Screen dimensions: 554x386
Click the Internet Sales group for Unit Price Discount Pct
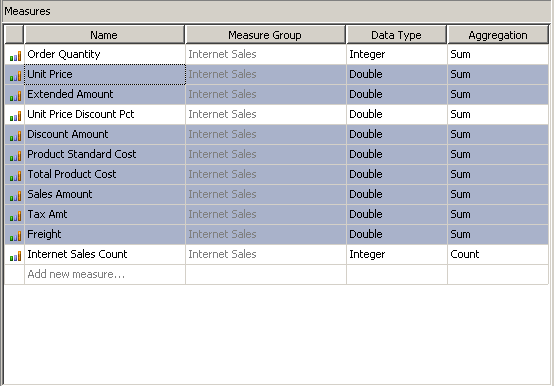pos(266,114)
